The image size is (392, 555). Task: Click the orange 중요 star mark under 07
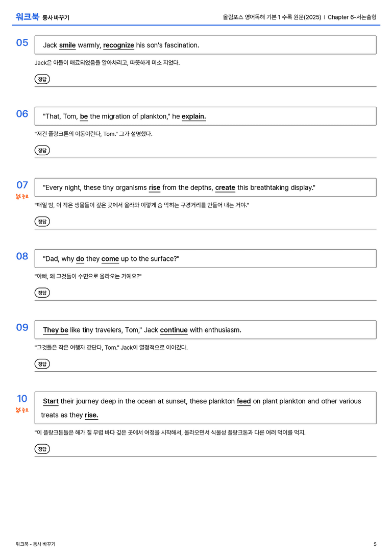tap(22, 197)
